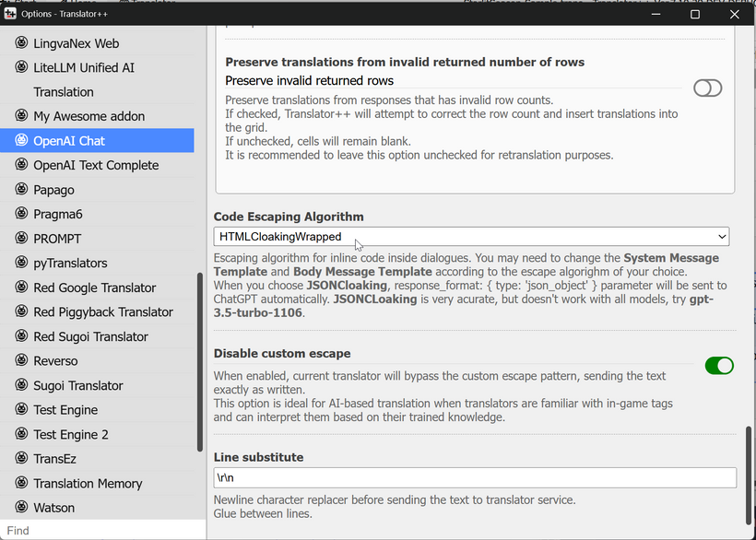The height and width of the screenshot is (540, 756).
Task: Click the Pragma6 translator icon
Action: pyautogui.click(x=21, y=214)
